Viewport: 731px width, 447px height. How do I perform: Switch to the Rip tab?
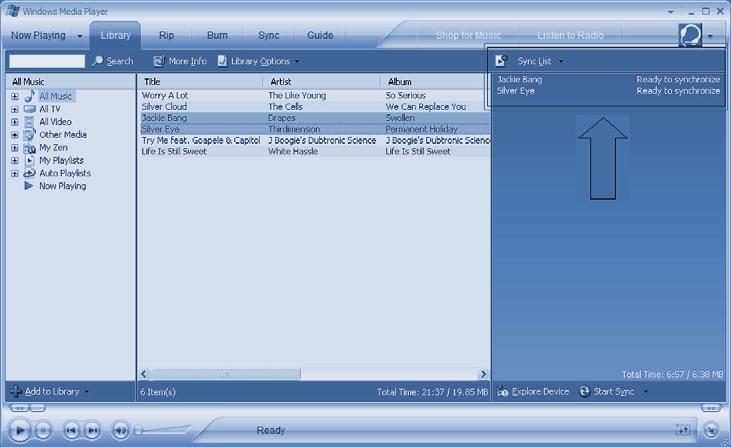tap(166, 35)
